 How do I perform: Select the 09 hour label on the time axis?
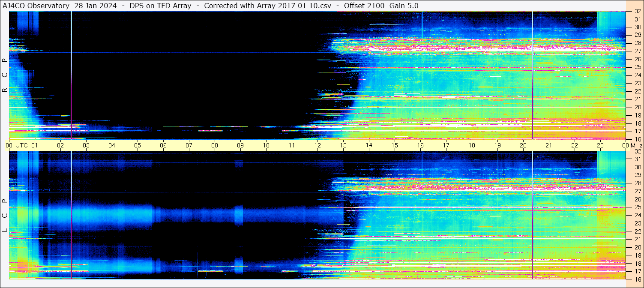click(240, 145)
